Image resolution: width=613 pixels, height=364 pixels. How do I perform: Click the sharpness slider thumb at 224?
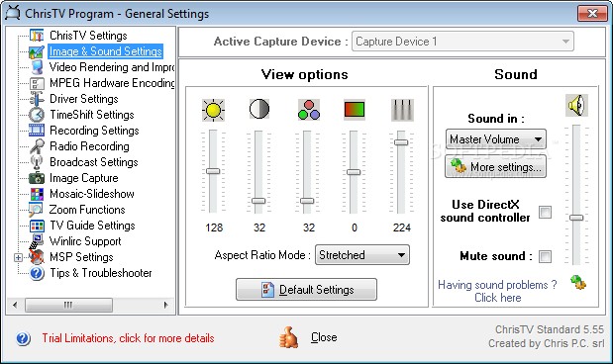point(401,142)
